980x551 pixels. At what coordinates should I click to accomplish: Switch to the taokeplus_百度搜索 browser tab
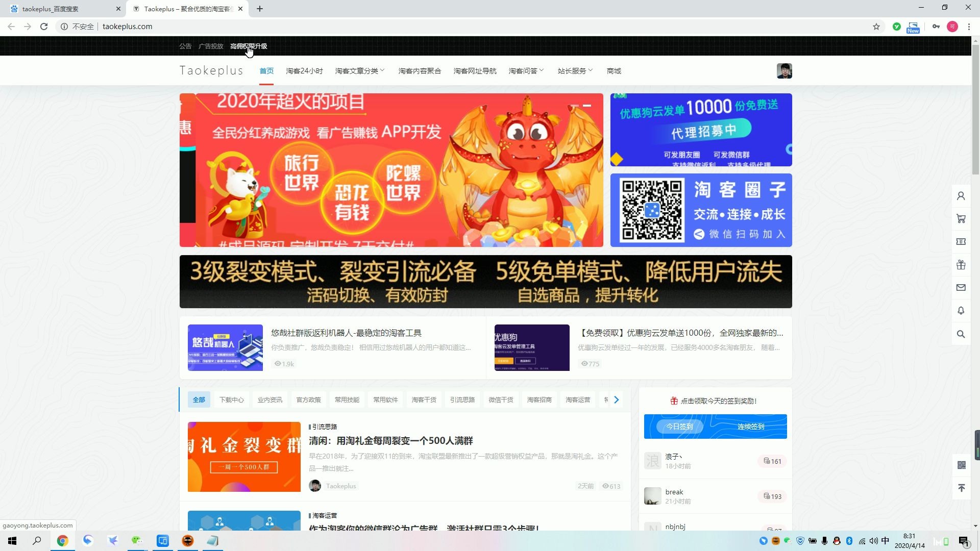pyautogui.click(x=64, y=9)
